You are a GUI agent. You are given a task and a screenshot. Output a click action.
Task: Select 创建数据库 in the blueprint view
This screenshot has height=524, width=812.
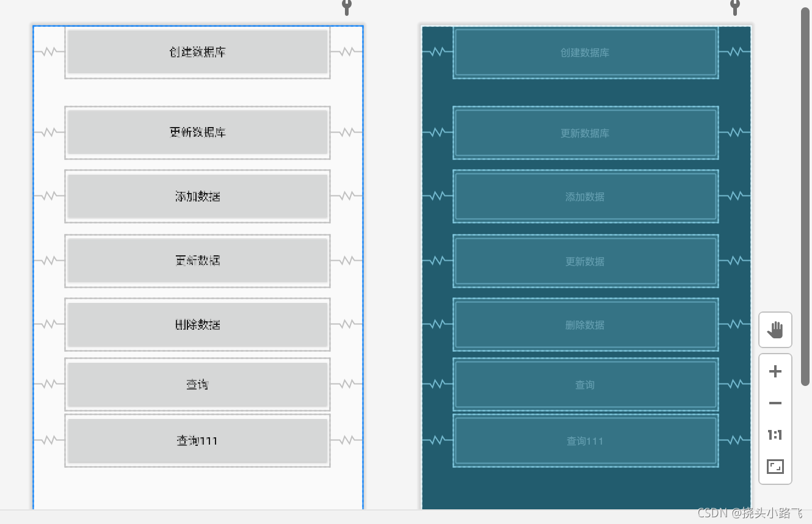coord(585,52)
